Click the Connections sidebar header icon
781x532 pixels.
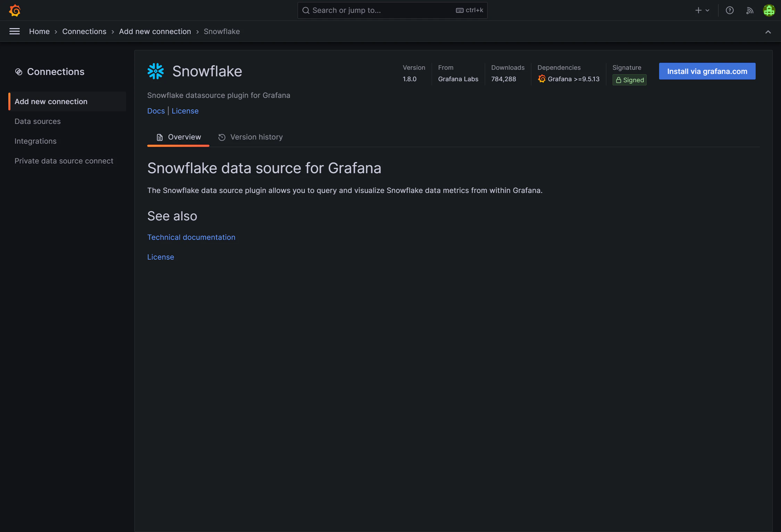coord(19,72)
